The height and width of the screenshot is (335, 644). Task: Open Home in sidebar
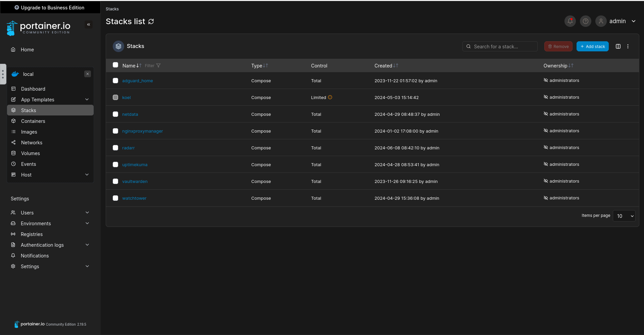coord(50,49)
